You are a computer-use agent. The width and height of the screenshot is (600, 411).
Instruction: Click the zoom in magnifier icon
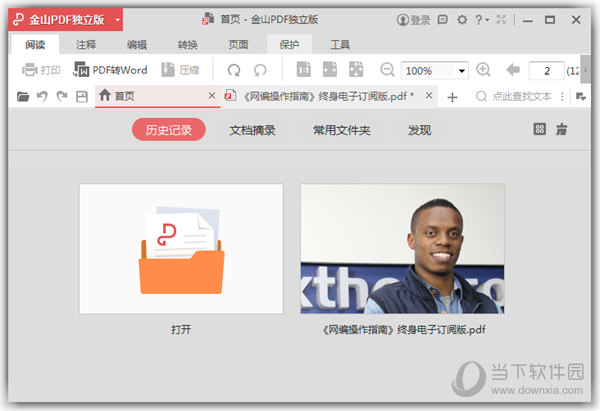tap(483, 70)
